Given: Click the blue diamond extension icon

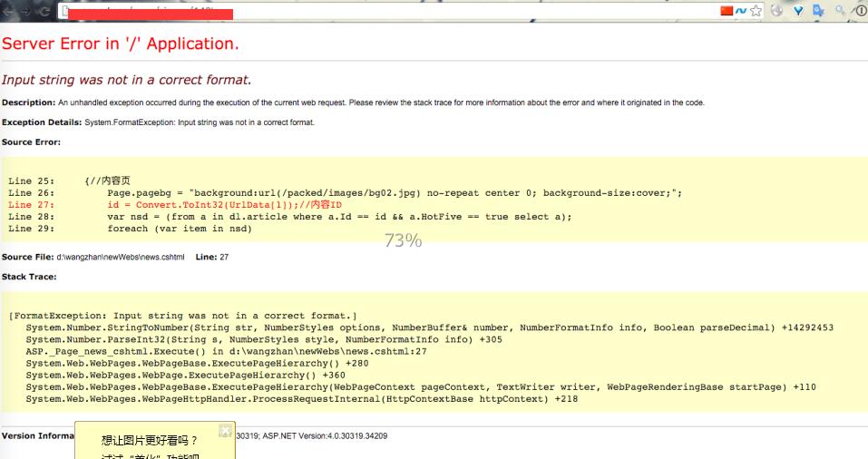Looking at the screenshot, I should 798,11.
